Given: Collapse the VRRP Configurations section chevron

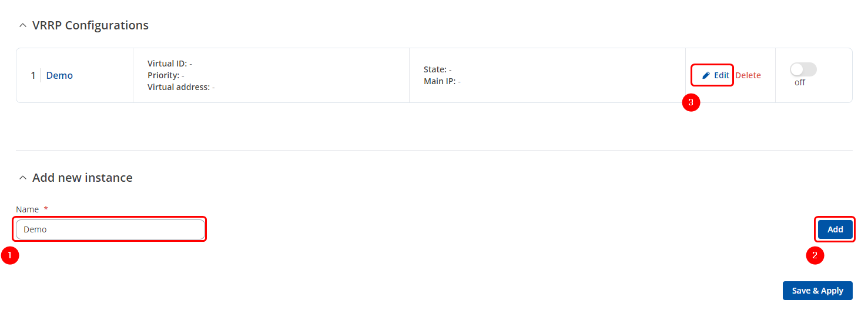Looking at the screenshot, I should tap(23, 26).
